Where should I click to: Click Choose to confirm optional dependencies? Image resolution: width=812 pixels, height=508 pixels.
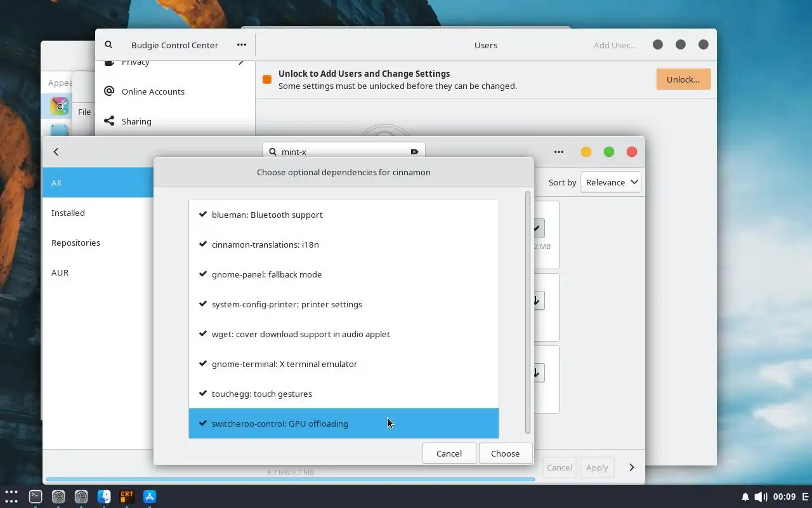(505, 453)
